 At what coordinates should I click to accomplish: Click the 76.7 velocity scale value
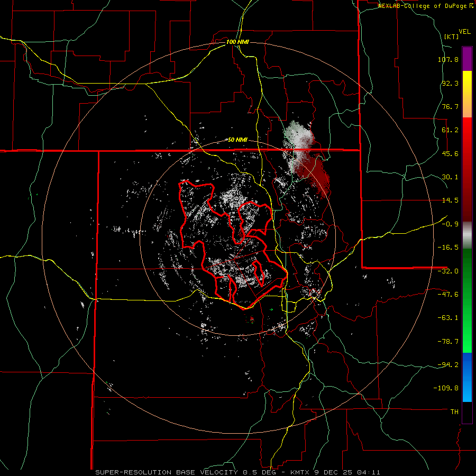(450, 106)
